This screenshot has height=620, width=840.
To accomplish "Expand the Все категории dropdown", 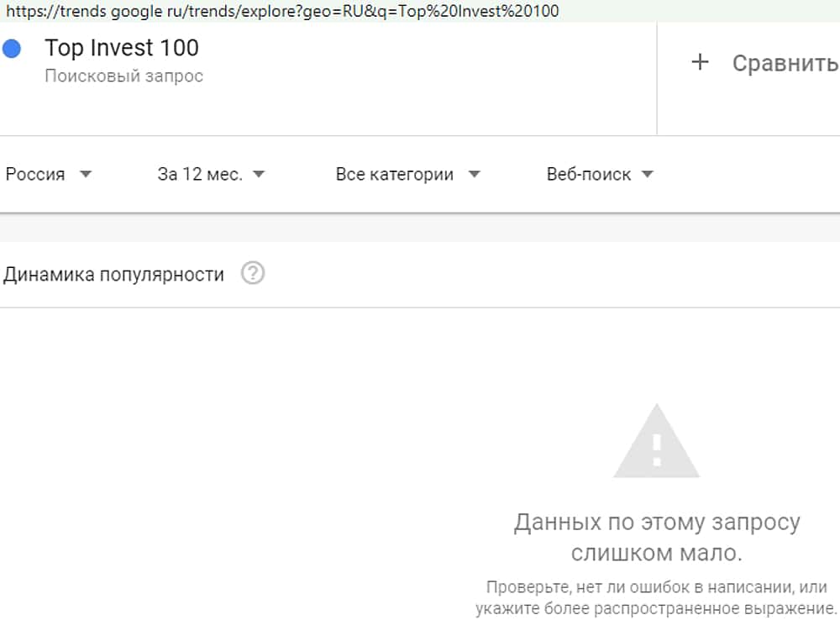I will point(407,174).
